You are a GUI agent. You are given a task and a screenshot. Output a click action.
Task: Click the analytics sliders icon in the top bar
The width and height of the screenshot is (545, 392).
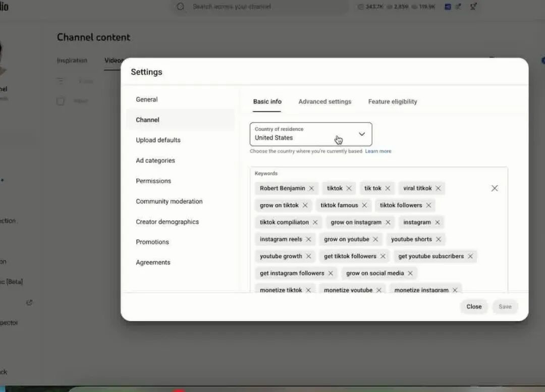pyautogui.click(x=458, y=7)
